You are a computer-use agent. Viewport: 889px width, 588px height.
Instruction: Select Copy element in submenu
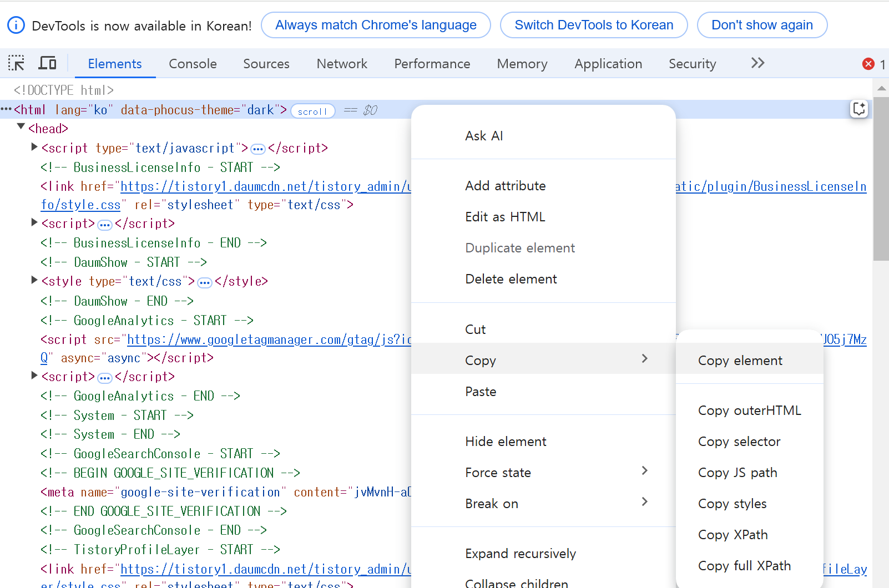click(750, 361)
